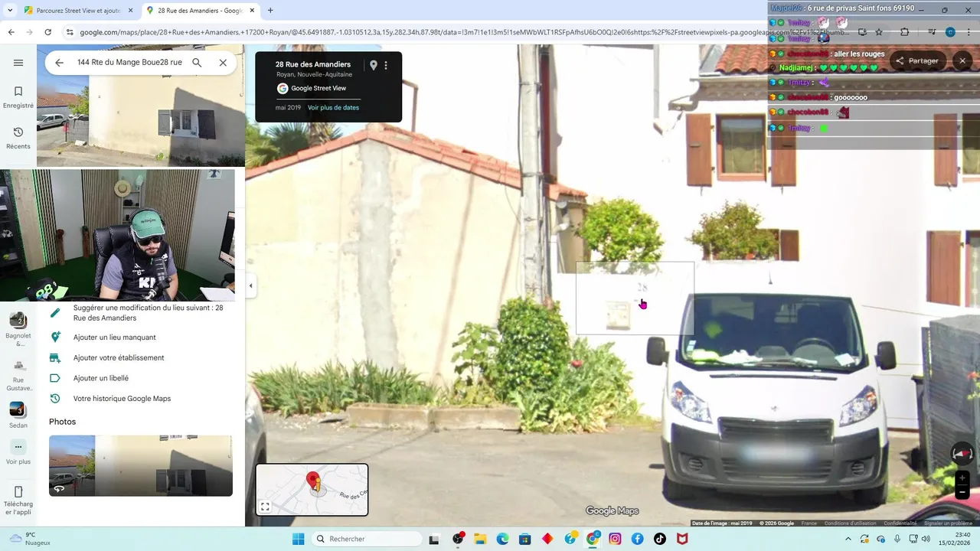Open the Récents history panel
This screenshot has width=980, height=551.
18,138
